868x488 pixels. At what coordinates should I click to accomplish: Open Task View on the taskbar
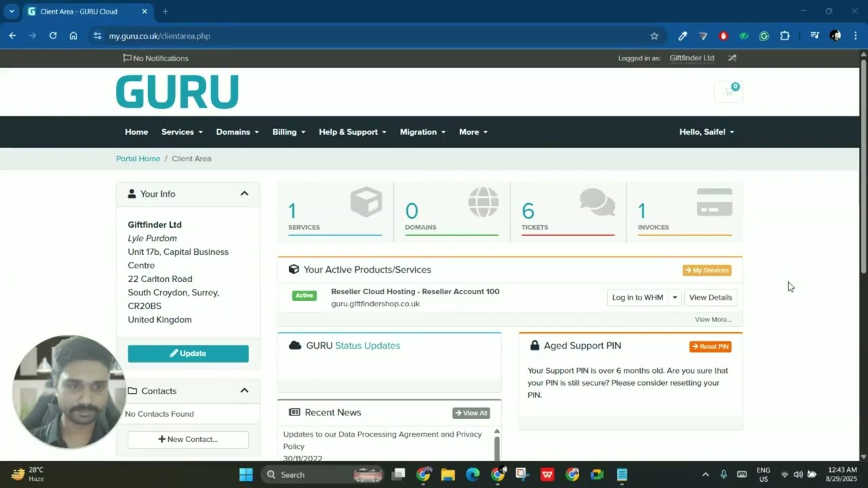(399, 474)
